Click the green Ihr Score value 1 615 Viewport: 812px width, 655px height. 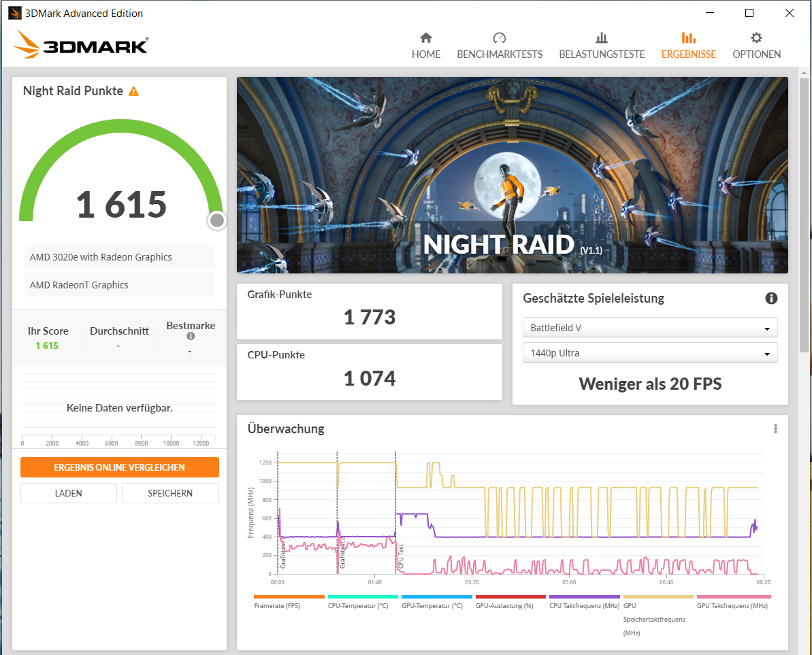47,346
